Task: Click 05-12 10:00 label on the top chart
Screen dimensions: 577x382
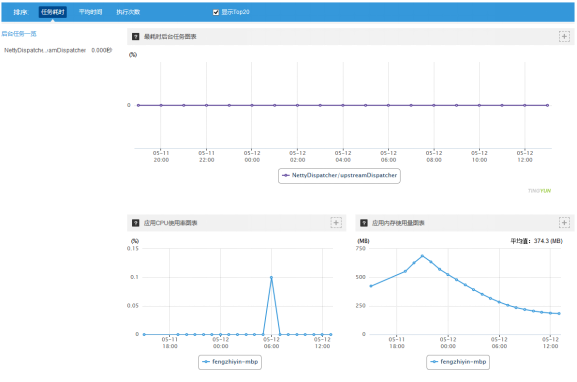Action: 479,156
